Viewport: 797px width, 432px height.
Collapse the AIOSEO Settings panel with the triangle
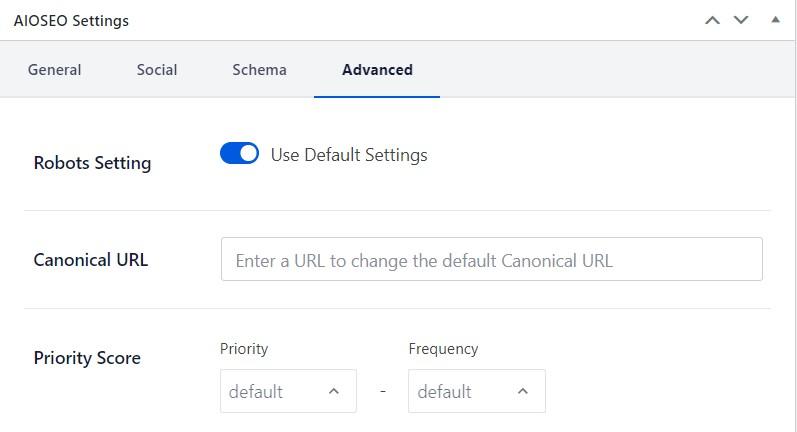point(775,20)
